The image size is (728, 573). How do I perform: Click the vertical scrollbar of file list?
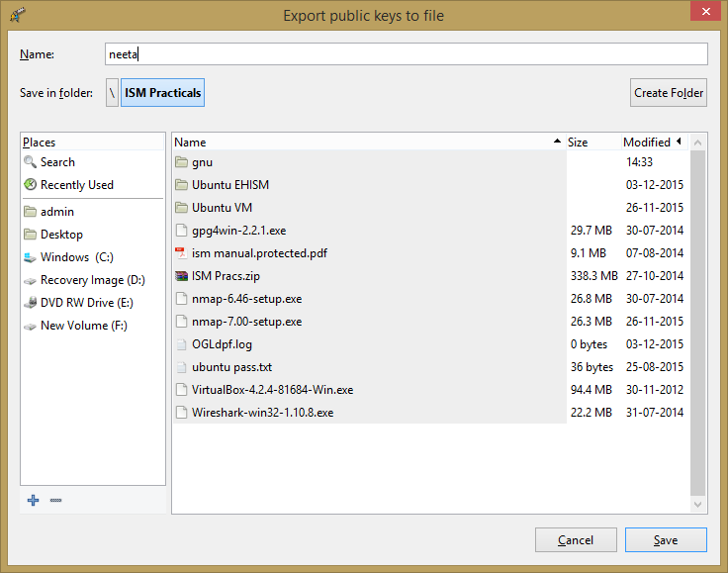point(698,327)
